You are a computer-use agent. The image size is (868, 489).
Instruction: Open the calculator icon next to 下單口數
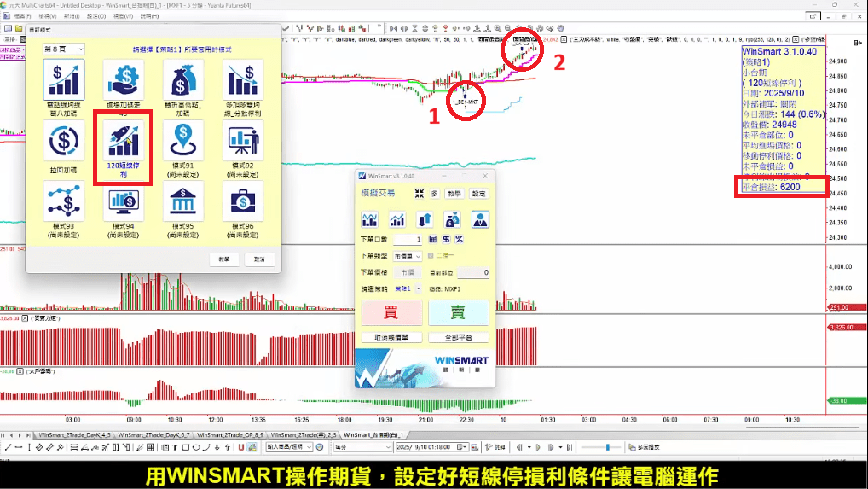tap(432, 240)
